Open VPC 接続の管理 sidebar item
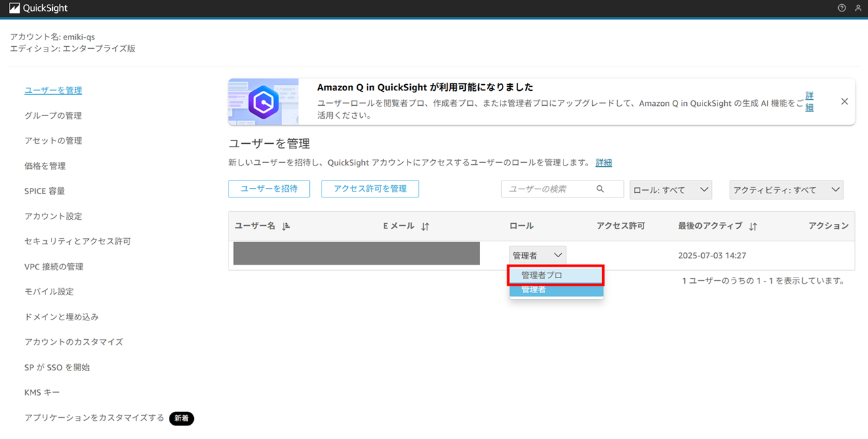Screen dimensions: 868x439 (54, 267)
